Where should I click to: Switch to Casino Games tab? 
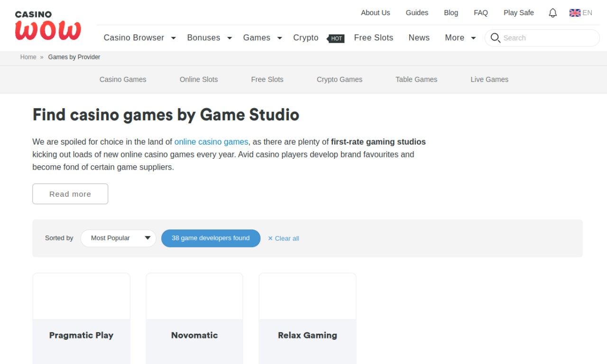123,80
